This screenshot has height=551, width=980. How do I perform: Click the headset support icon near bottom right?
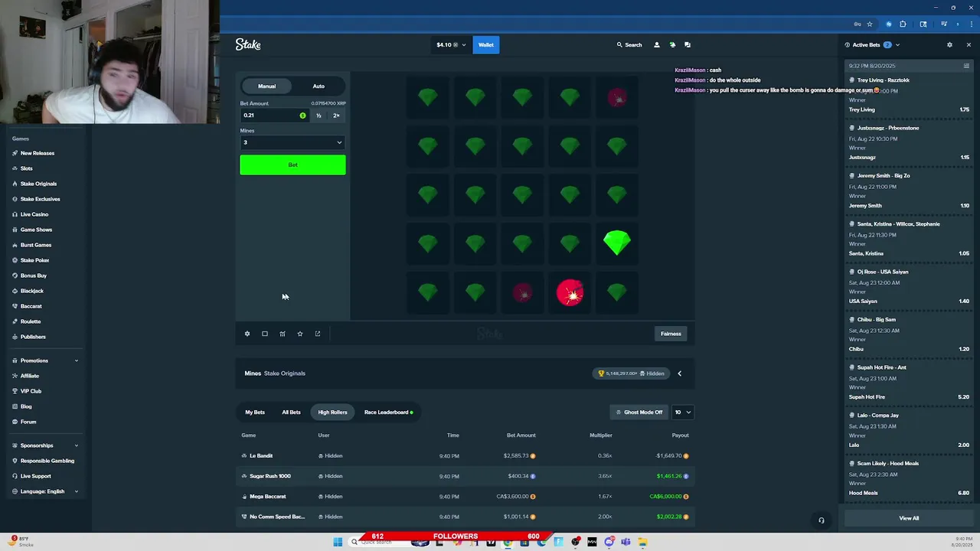[821, 520]
